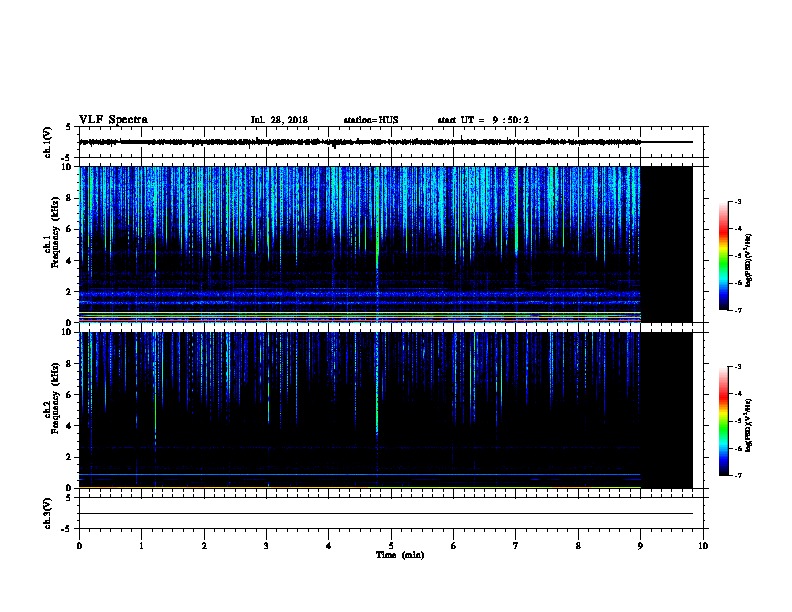Click time axis tick label "3"
The width and height of the screenshot is (792, 612).
pyautogui.click(x=266, y=546)
